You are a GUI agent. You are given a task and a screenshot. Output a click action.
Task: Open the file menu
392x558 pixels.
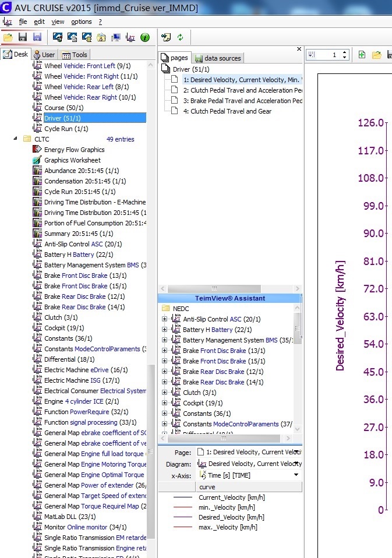[x=23, y=22]
